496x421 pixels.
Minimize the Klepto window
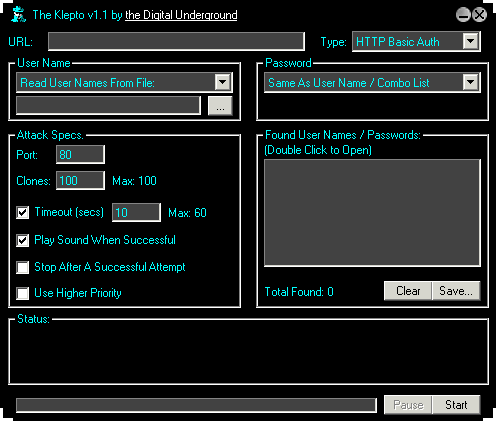pyautogui.click(x=463, y=15)
